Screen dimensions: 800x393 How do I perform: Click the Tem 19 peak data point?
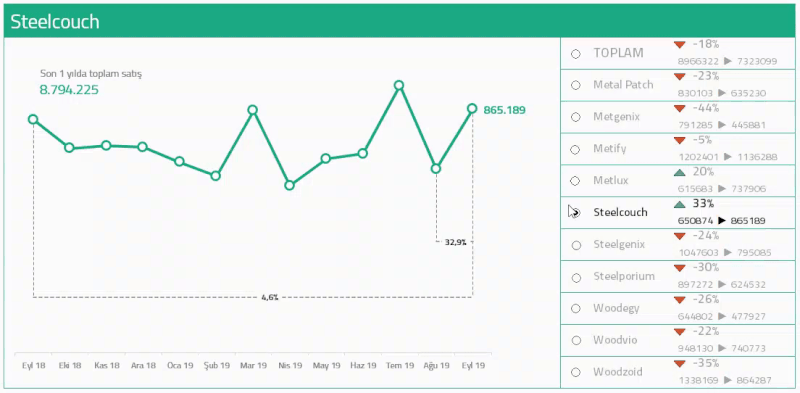click(x=399, y=85)
